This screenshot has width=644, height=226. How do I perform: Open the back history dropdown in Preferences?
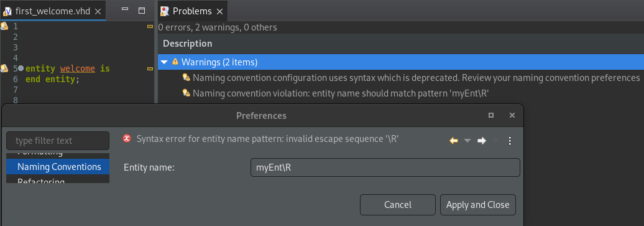pos(467,141)
